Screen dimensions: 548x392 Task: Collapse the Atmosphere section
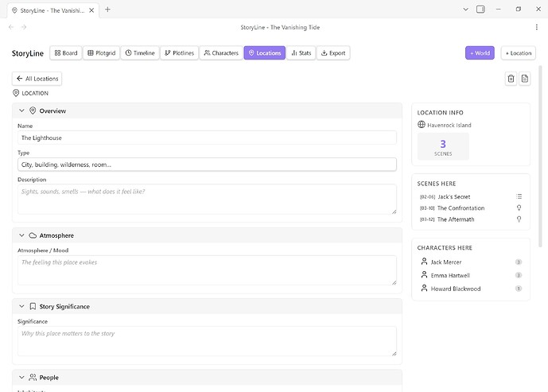tap(21, 236)
